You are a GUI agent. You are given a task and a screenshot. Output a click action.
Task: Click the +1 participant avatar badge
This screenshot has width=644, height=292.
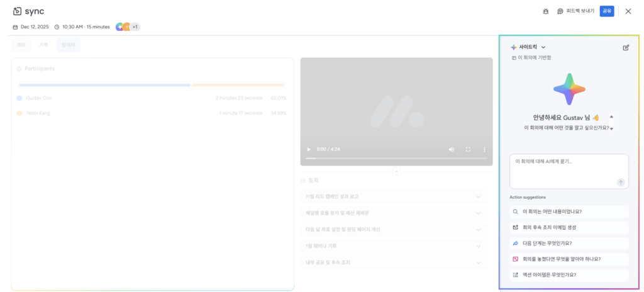pos(135,27)
